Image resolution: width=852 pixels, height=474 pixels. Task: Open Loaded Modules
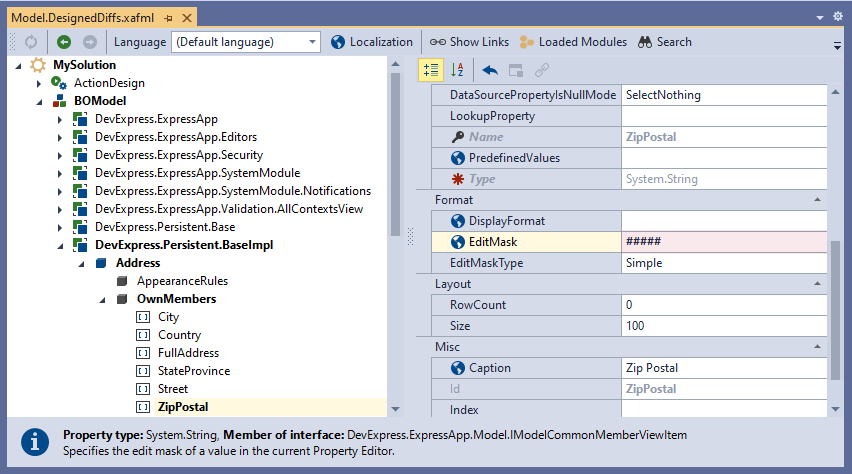click(x=573, y=42)
